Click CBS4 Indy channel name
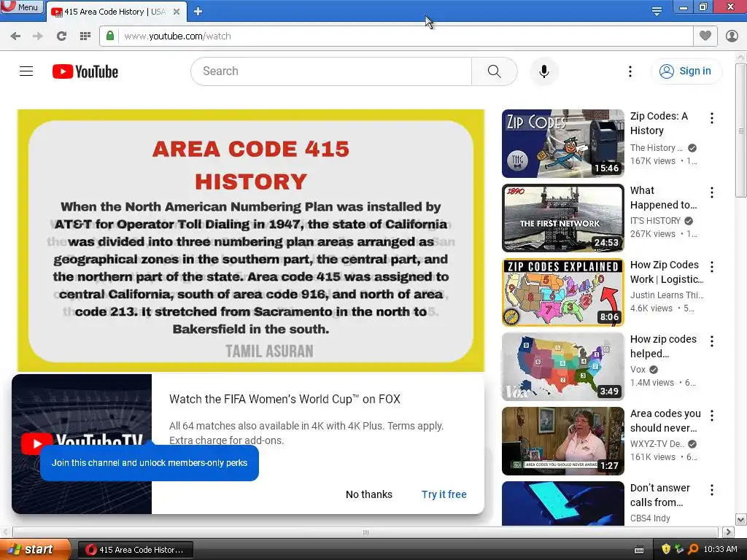The image size is (747, 560). click(x=650, y=518)
